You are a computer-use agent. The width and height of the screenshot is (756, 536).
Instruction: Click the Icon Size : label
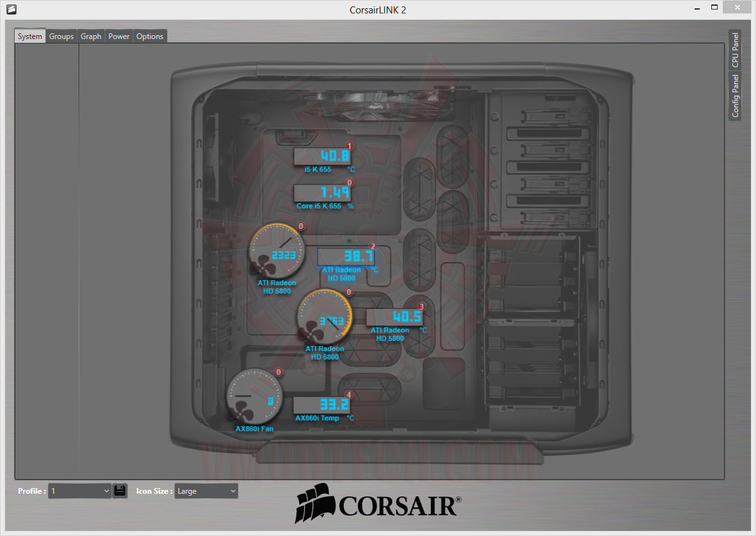coord(154,491)
